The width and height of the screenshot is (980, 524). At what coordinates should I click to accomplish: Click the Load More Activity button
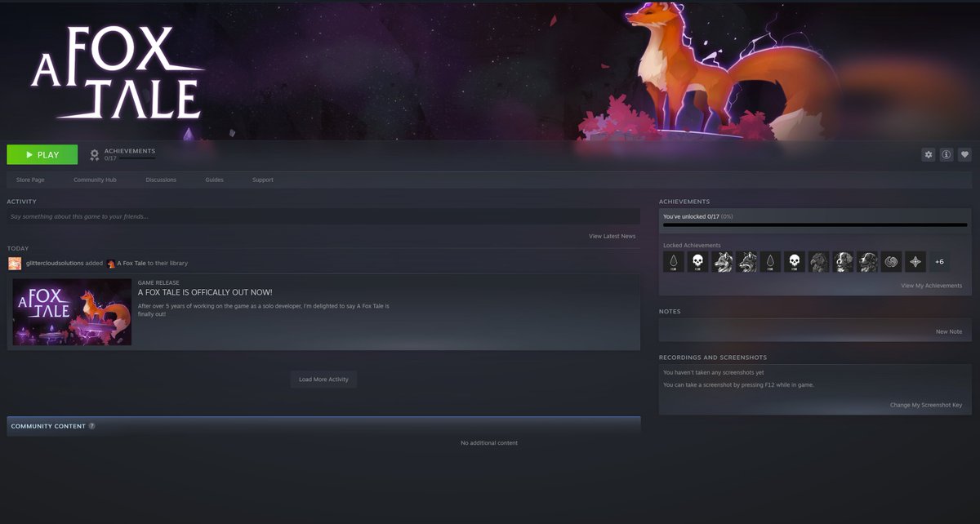323,380
